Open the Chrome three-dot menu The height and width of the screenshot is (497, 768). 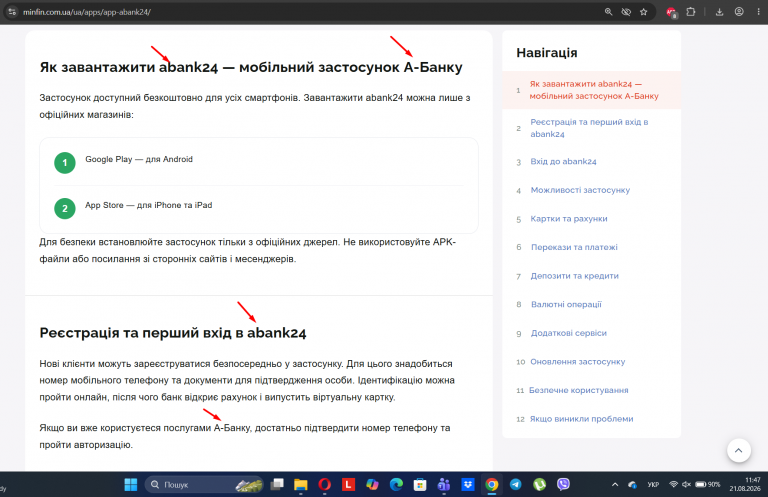point(758,12)
